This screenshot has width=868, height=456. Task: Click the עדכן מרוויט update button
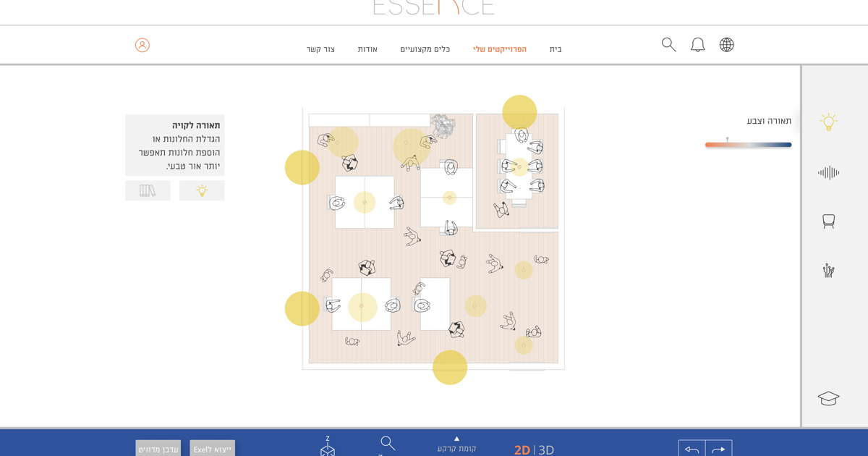(158, 449)
